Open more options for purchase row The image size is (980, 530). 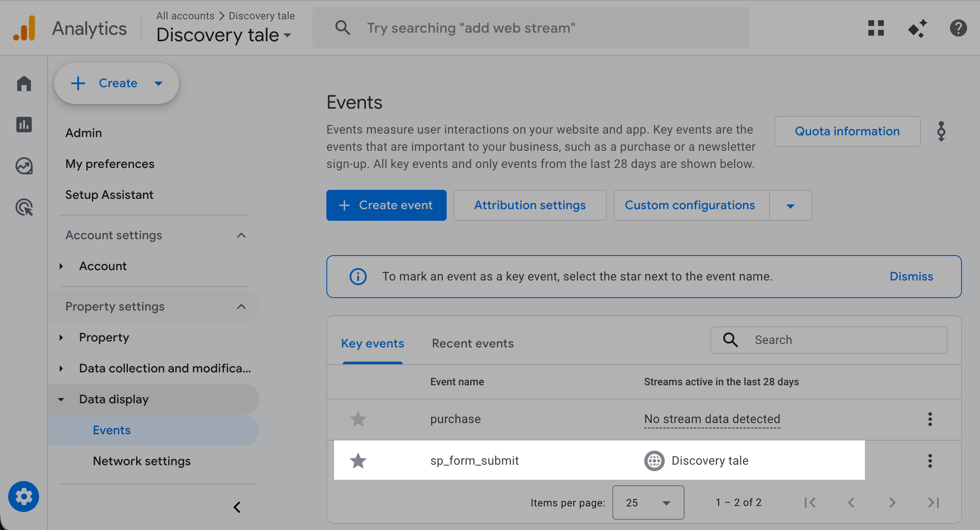[930, 419]
